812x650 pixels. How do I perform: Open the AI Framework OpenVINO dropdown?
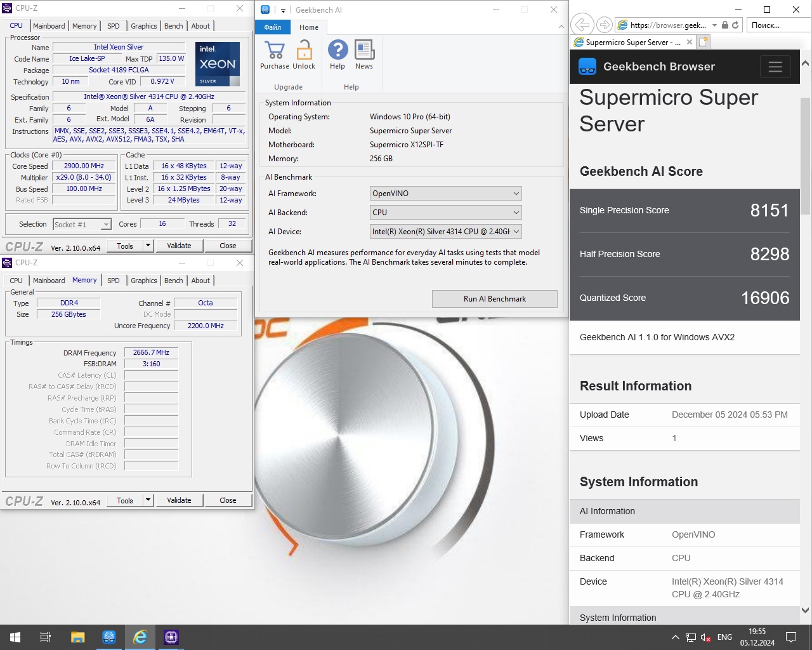tap(445, 194)
